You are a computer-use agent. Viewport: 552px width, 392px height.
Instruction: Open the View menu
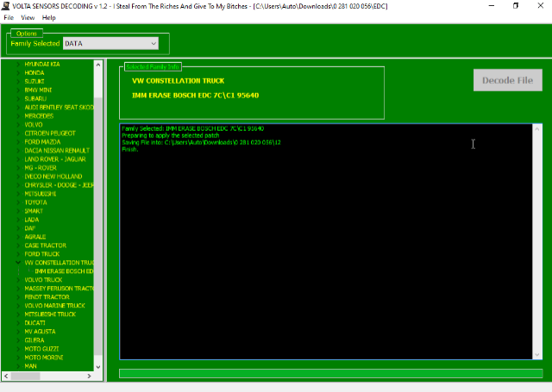(x=28, y=17)
